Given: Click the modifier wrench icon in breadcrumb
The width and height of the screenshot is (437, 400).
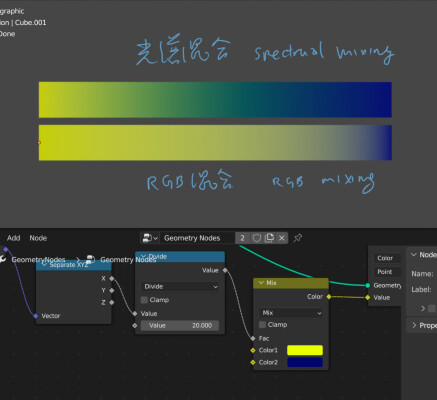Looking at the screenshot, I should [x=3, y=259].
